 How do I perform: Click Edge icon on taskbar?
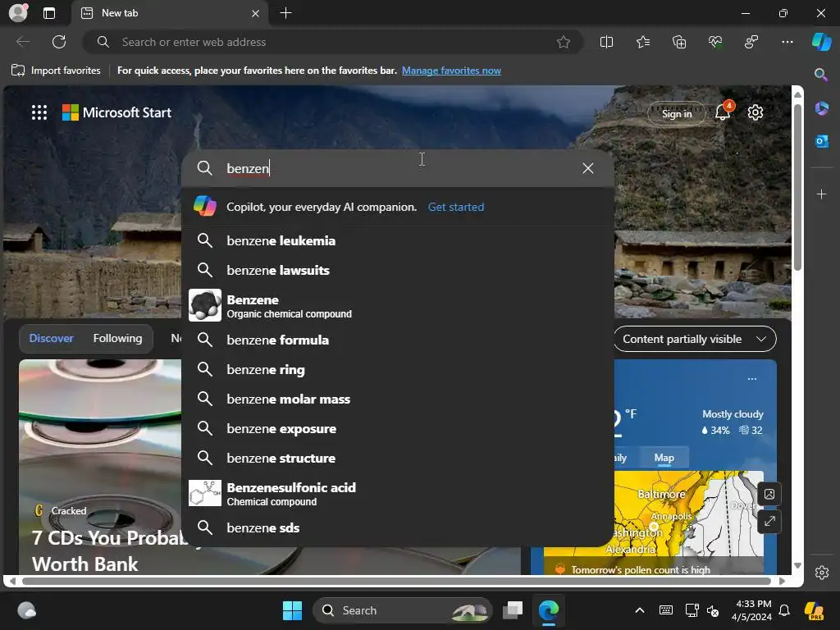[549, 610]
